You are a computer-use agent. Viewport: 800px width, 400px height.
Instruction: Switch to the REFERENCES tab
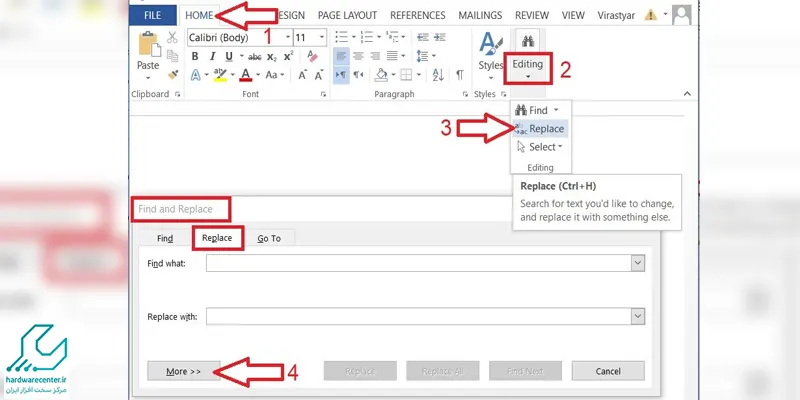click(x=418, y=15)
